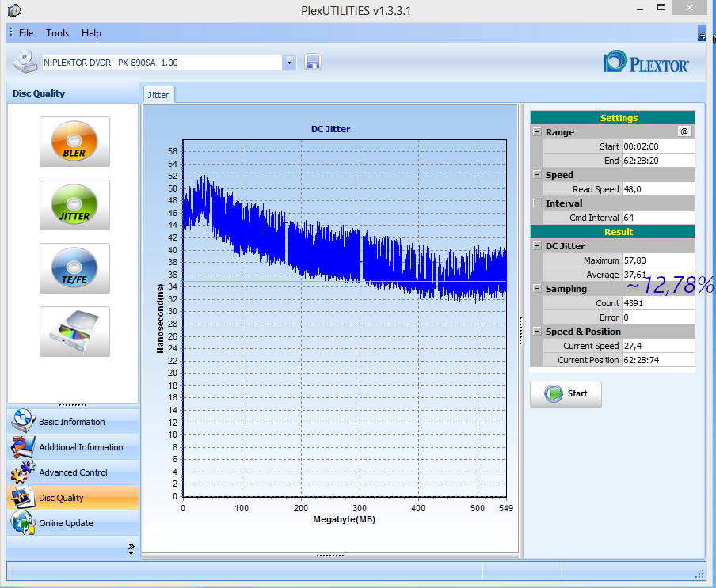Collapse the Speed section
Image resolution: width=716 pixels, height=588 pixels.
click(537, 175)
